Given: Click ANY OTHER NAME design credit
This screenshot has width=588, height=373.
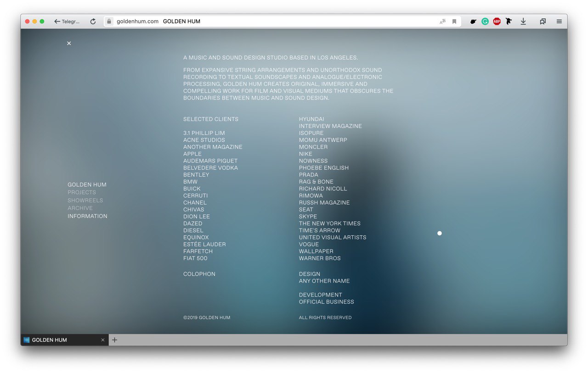Looking at the screenshot, I should click(x=324, y=281).
